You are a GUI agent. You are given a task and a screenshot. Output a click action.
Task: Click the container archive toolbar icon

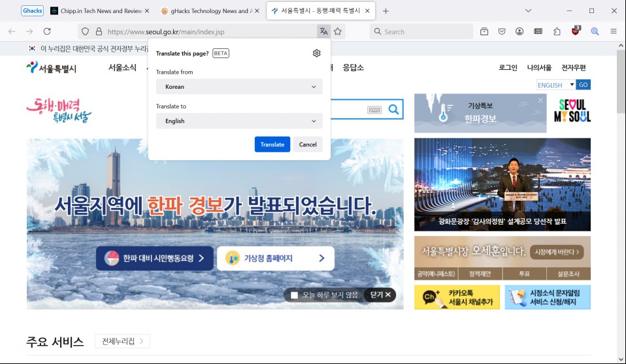coord(484,31)
